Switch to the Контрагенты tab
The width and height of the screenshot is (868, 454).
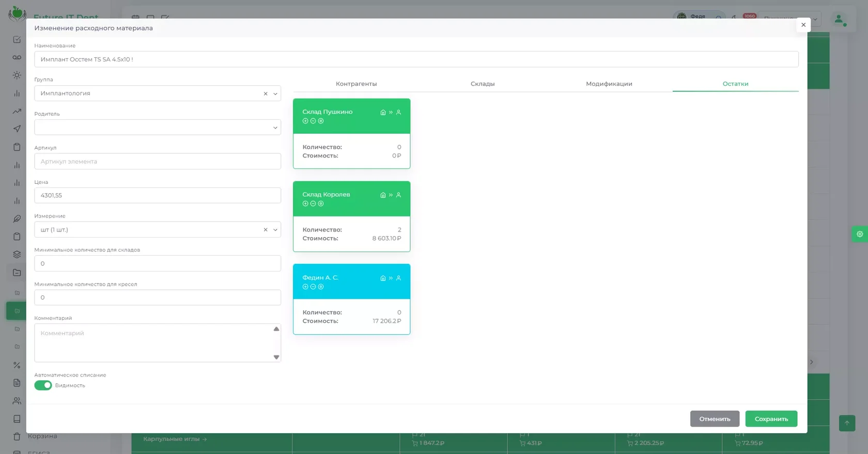[356, 84]
